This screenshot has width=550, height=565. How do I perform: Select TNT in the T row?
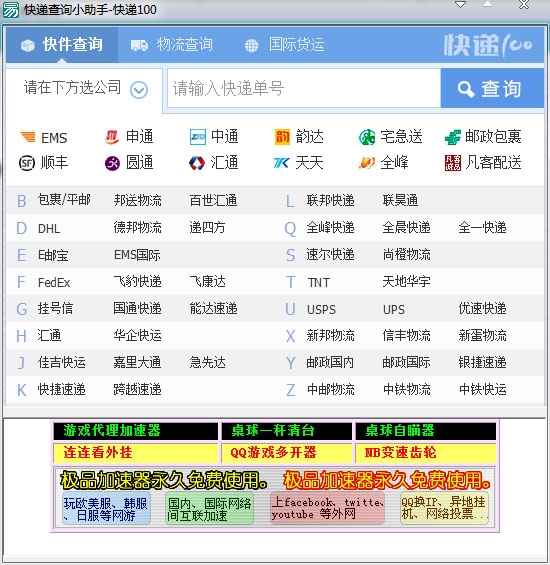coord(319,282)
